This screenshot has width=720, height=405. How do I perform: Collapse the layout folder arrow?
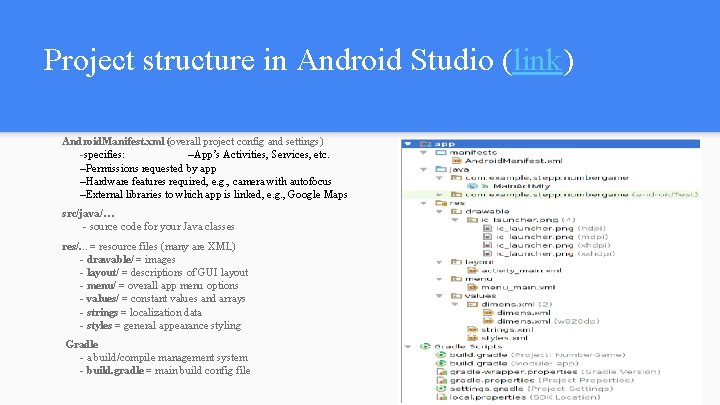tap(439, 262)
